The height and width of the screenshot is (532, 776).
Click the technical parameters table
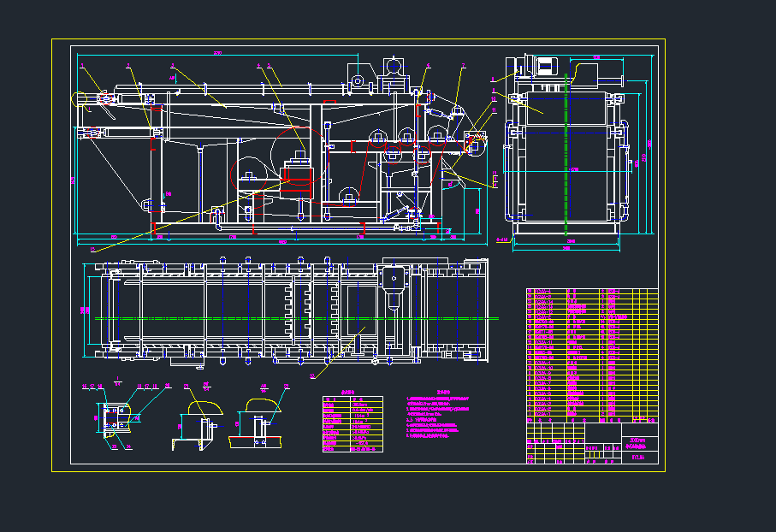coord(352,423)
